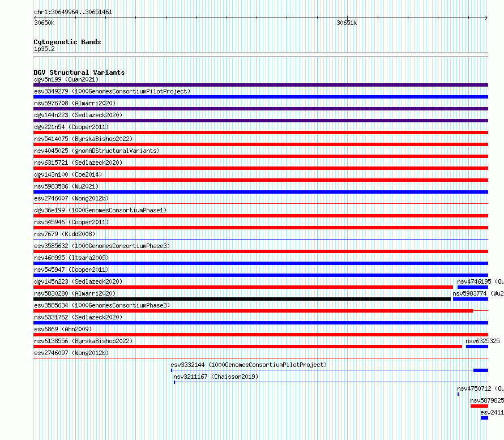Viewport: 504px width, 440px height.
Task: Click the red bar under esv6869
Action: coord(260,335)
